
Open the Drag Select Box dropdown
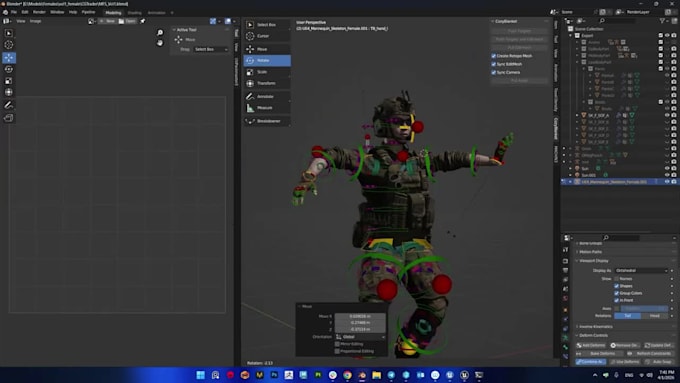tap(211, 49)
